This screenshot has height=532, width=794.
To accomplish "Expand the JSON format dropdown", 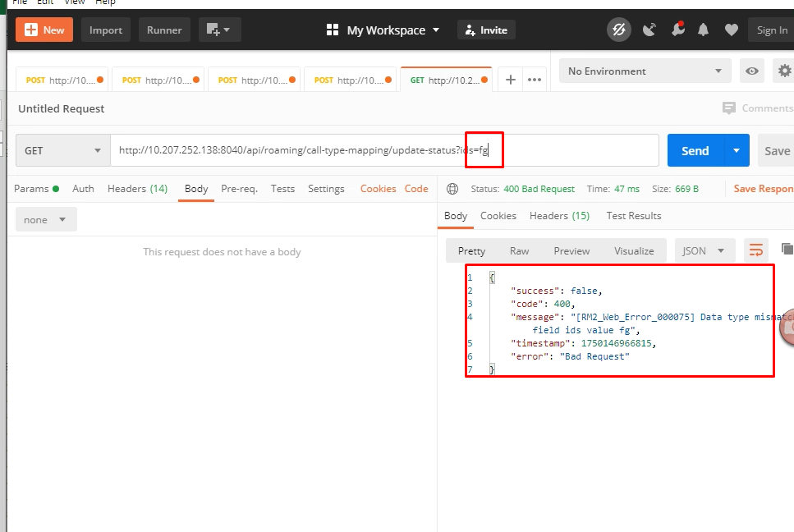I will click(x=704, y=250).
